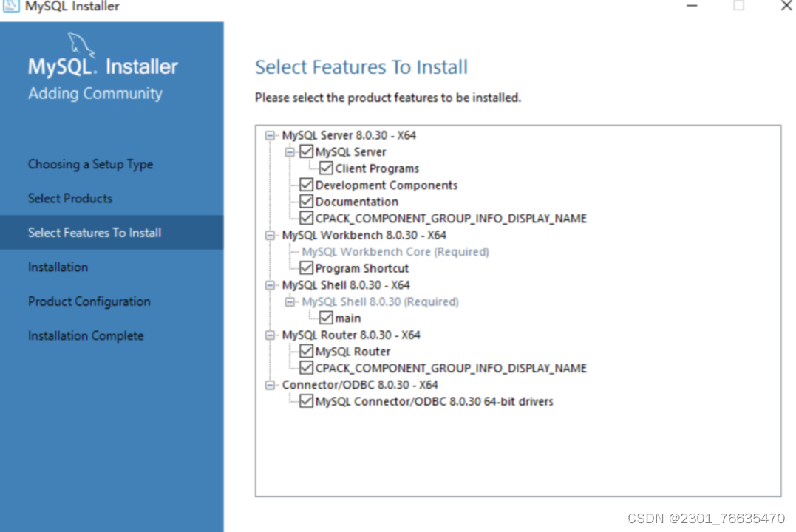The image size is (796, 532).
Task: Select MySQL Workbench 8.0.30 - X64 tree label
Action: pos(364,235)
